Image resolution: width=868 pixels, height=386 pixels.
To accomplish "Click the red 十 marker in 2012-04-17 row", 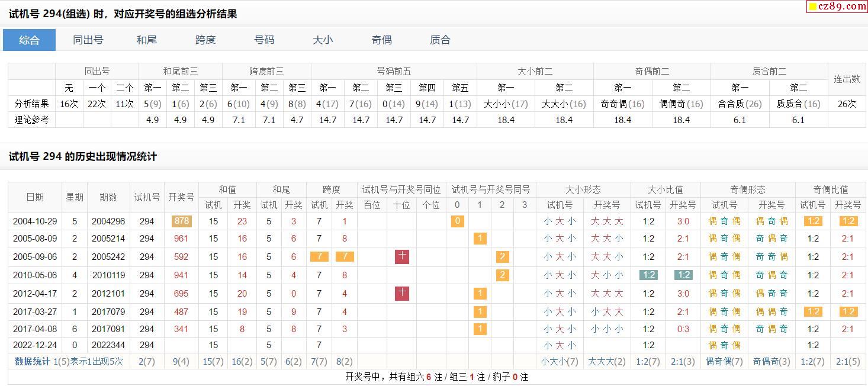I will 402,292.
